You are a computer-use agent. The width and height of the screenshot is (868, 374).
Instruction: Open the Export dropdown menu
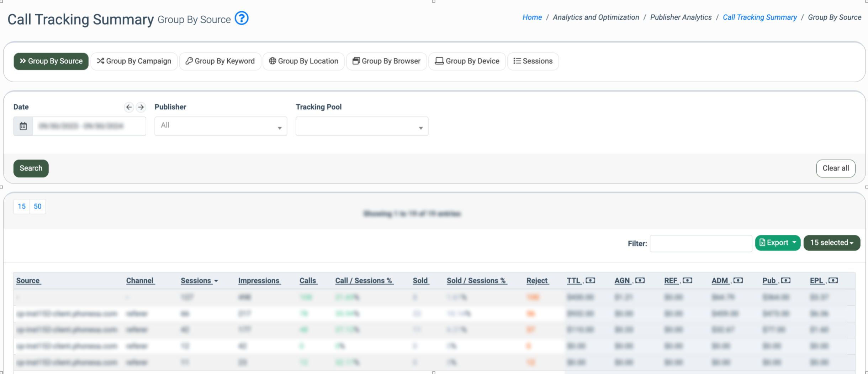pyautogui.click(x=777, y=243)
